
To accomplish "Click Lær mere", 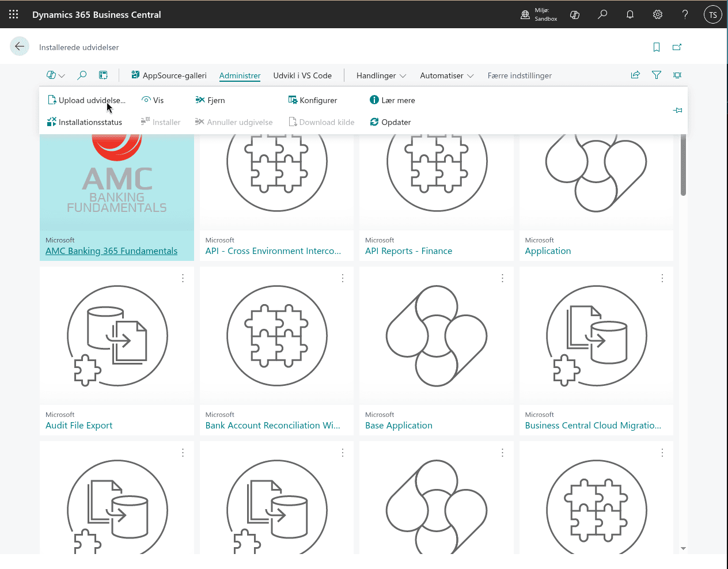I will click(392, 100).
